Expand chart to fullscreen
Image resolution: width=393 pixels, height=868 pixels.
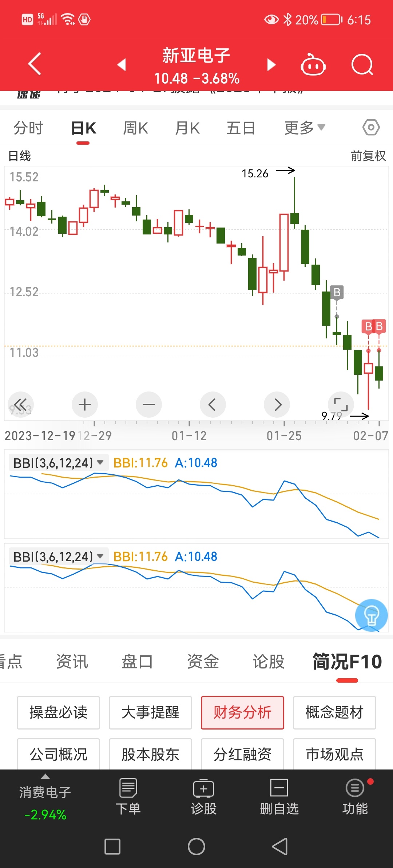point(341,404)
